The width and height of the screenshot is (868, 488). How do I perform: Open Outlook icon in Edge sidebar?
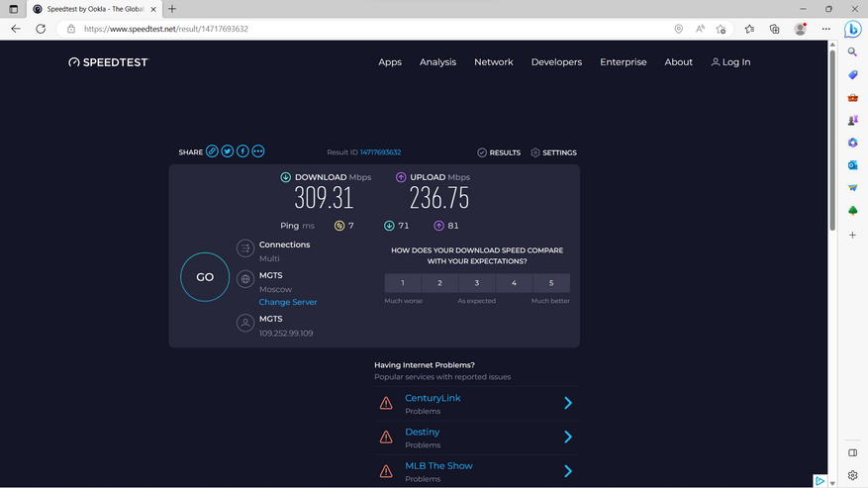pos(852,165)
